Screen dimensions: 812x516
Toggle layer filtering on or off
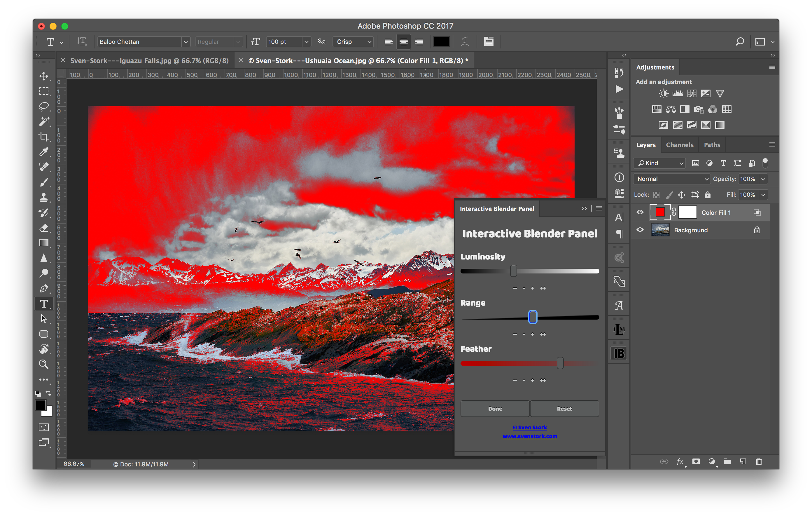pos(765,163)
